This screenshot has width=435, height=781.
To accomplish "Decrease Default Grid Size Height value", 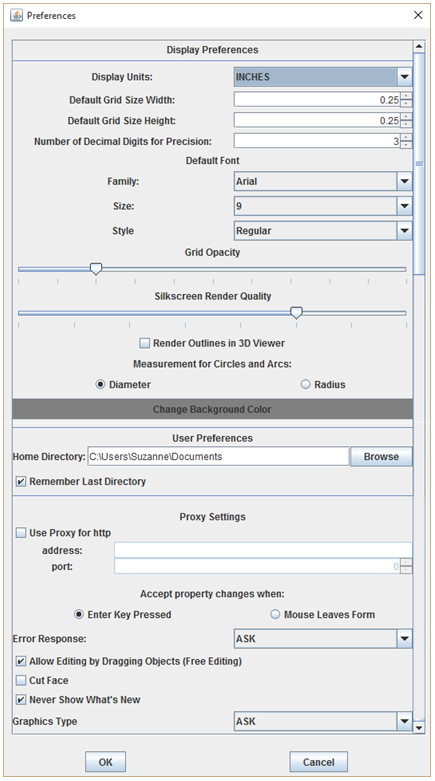I will [x=407, y=124].
